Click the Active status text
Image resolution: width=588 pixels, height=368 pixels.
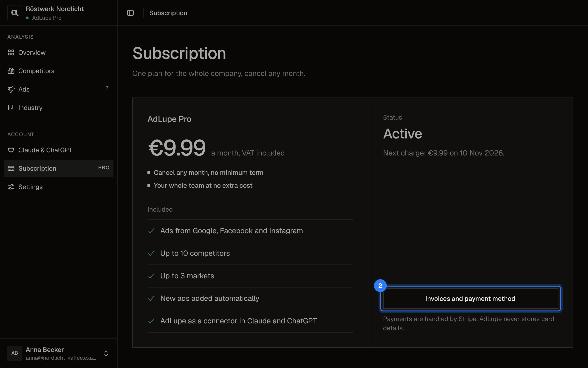tap(403, 134)
